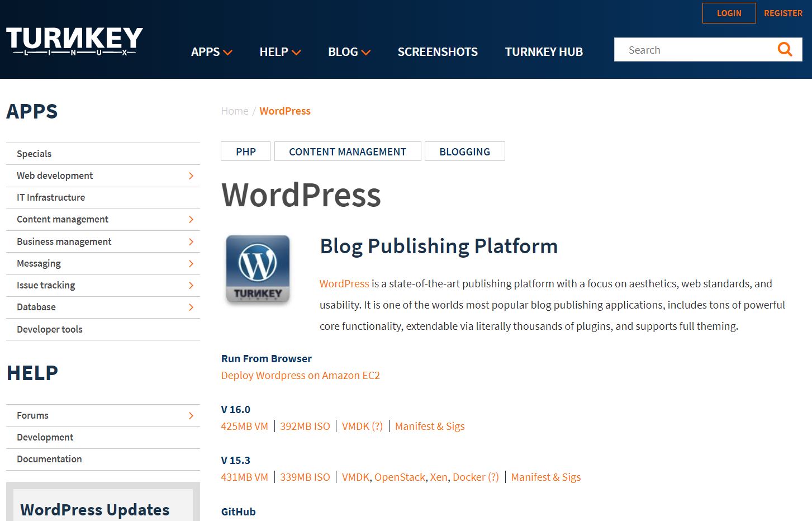Expand Database chevron arrow
This screenshot has width=812, height=521.
(191, 307)
